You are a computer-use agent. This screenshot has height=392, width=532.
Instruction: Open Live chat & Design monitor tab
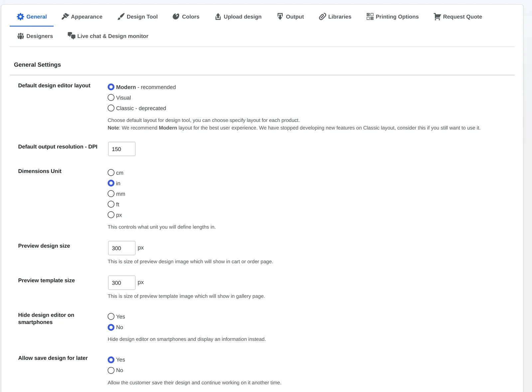pos(108,36)
